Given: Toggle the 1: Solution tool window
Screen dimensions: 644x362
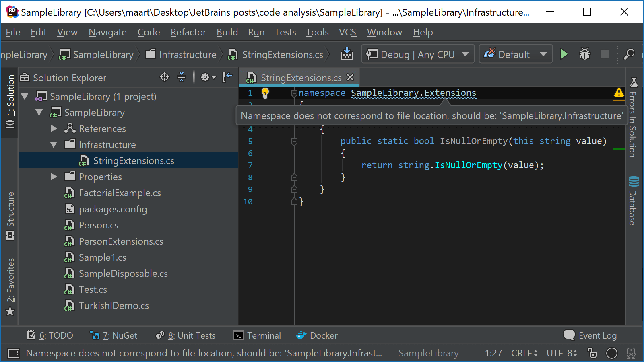Looking at the screenshot, I should [10, 102].
